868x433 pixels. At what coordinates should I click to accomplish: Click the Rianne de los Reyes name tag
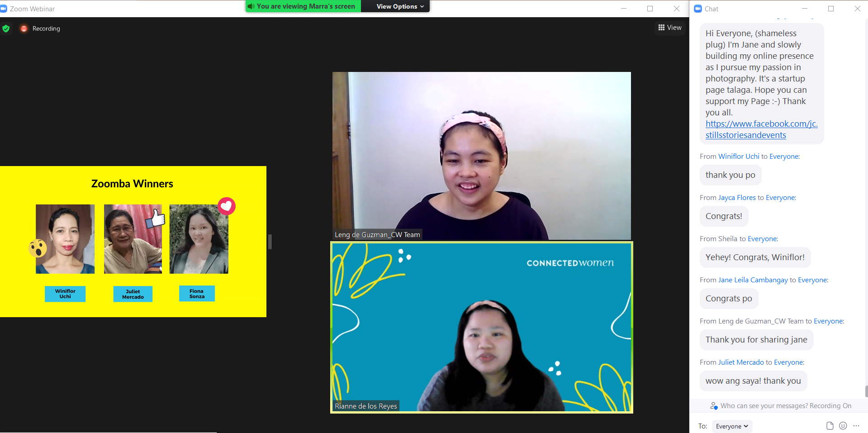366,406
